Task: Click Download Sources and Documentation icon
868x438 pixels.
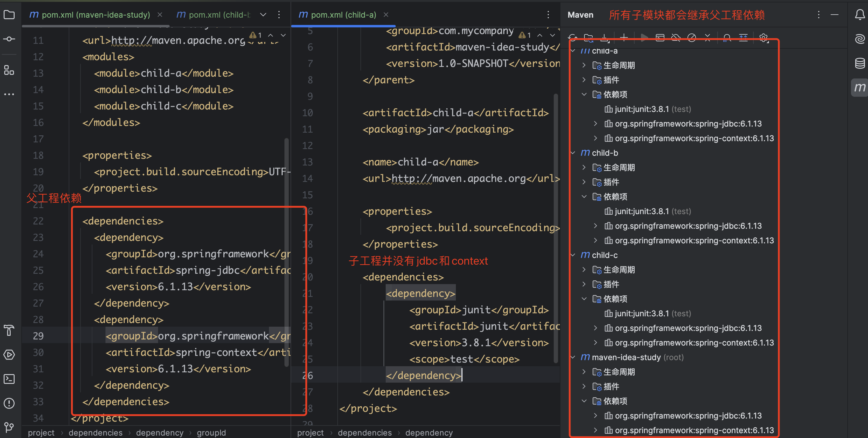Action: (x=604, y=37)
